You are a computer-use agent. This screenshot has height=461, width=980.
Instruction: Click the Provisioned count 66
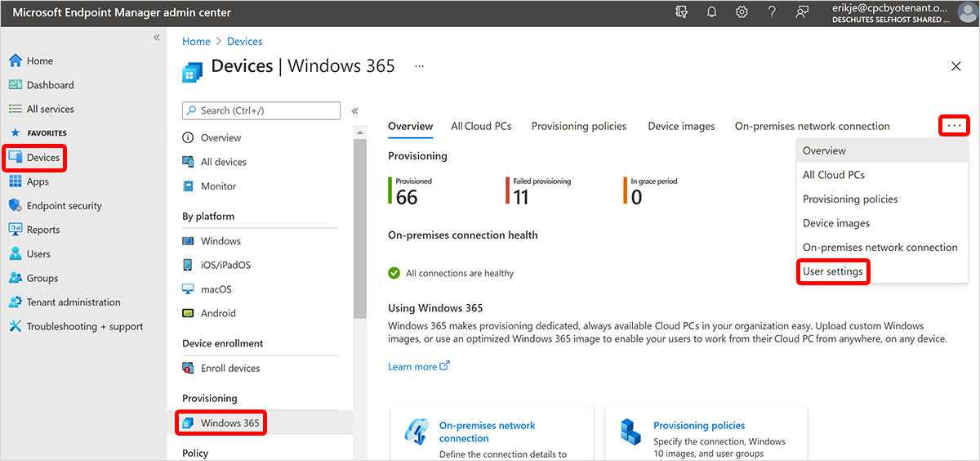point(407,197)
